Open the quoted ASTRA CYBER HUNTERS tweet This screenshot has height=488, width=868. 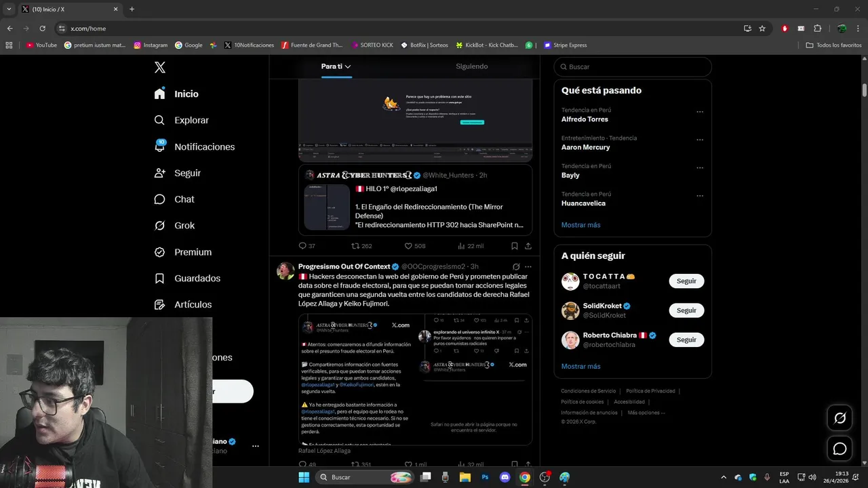point(415,199)
